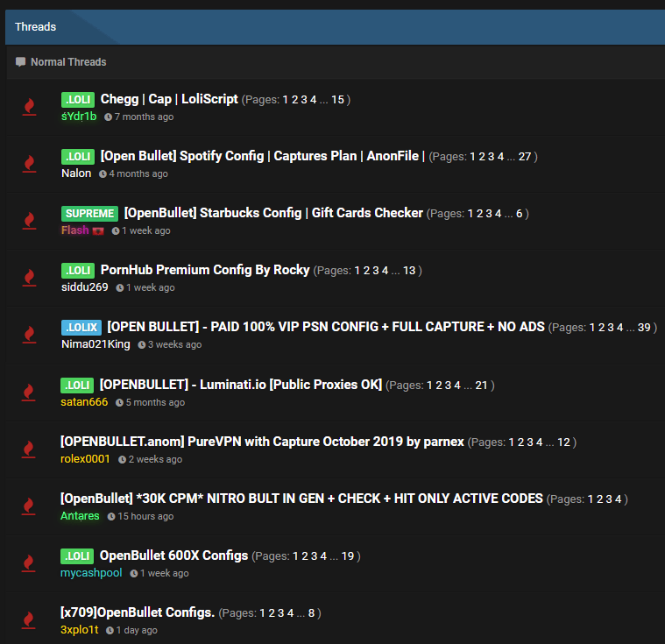The image size is (665, 644).
Task: Click the flame icon beside [x709]OpenBullet Configs
Action: point(29,620)
